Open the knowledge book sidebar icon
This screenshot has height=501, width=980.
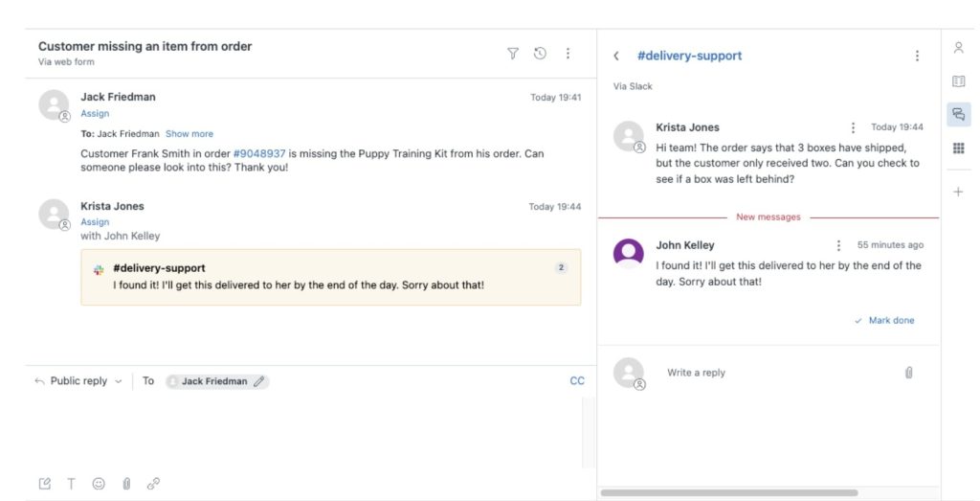tap(958, 81)
